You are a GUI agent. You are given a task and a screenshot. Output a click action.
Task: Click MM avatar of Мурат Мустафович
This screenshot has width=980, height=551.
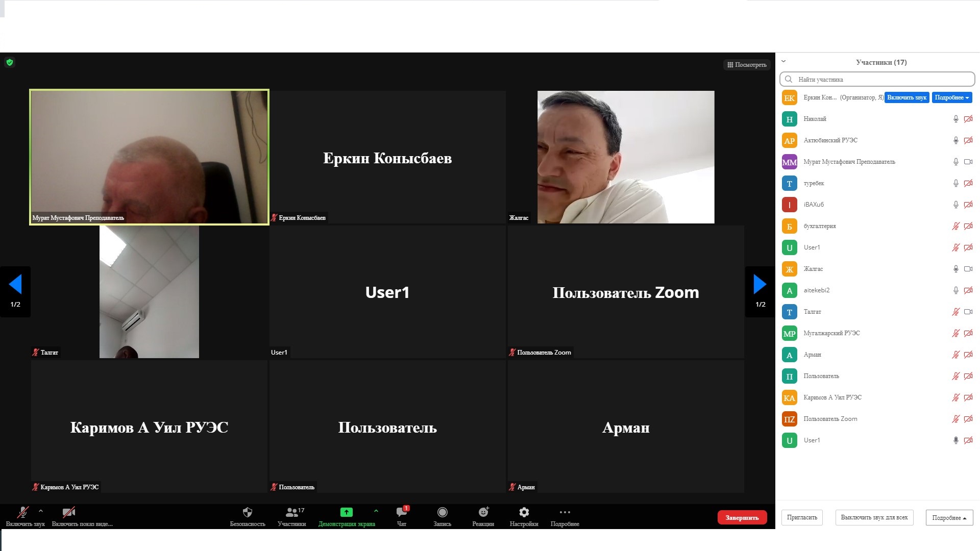click(x=790, y=162)
